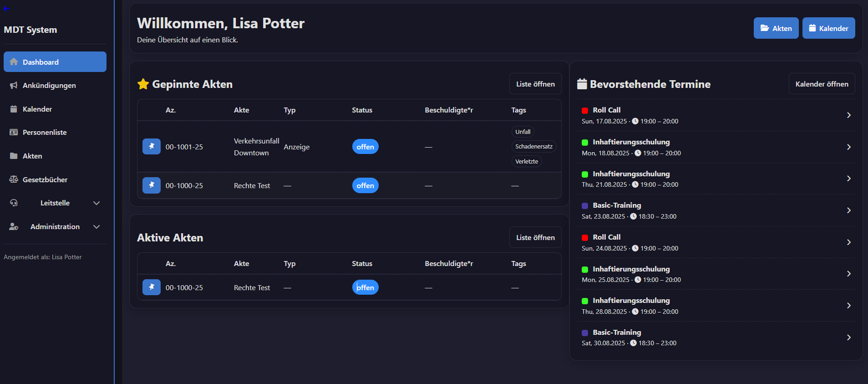The image size is (868, 384).
Task: Expand the Administration submenu chevron
Action: pos(96,227)
